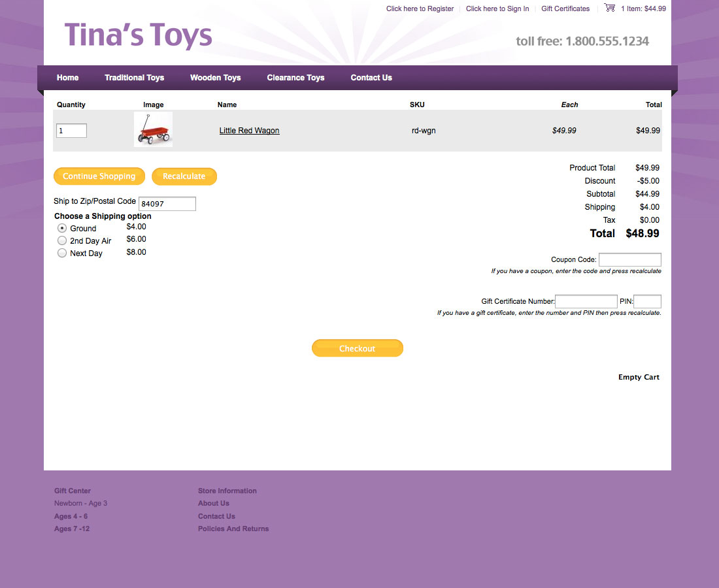Focus the Coupon Code field
This screenshot has width=719, height=588.
(629, 259)
